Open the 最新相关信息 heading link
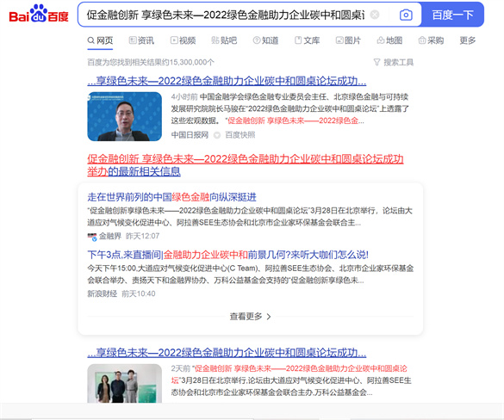Viewport: 504px width, 420px height. pos(246,165)
